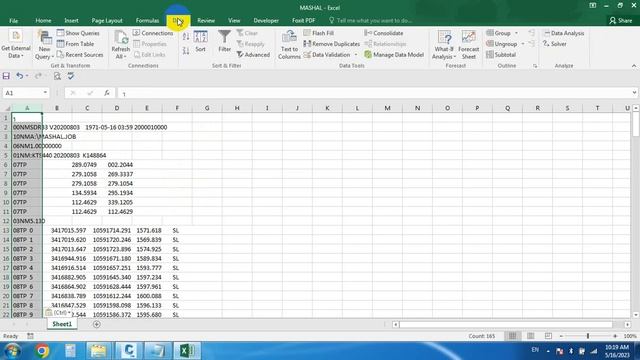Launch Solver
The height and width of the screenshot is (360, 640).
[x=555, y=44]
